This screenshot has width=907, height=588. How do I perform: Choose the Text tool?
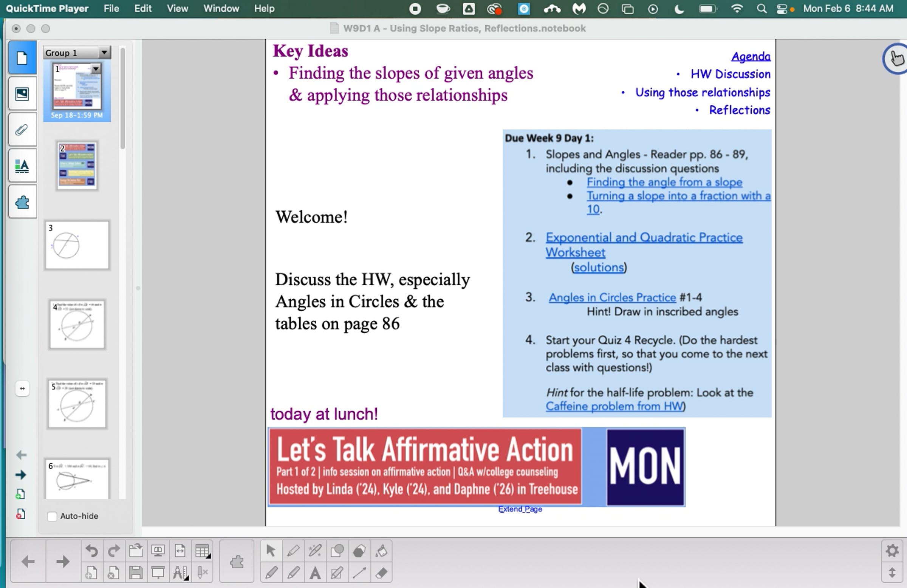click(315, 573)
